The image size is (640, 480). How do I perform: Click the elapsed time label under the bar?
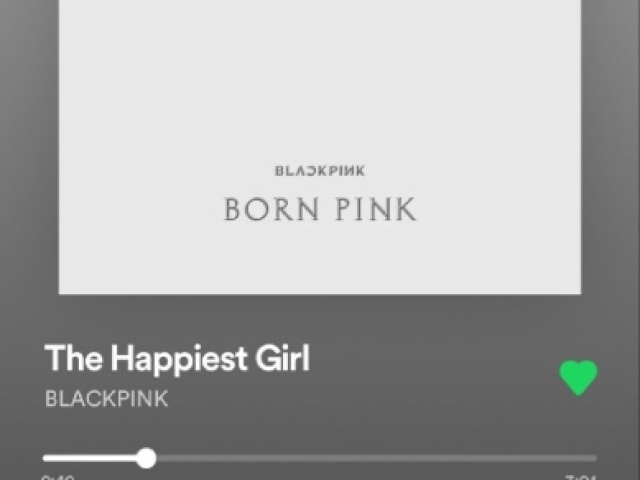(x=58, y=477)
